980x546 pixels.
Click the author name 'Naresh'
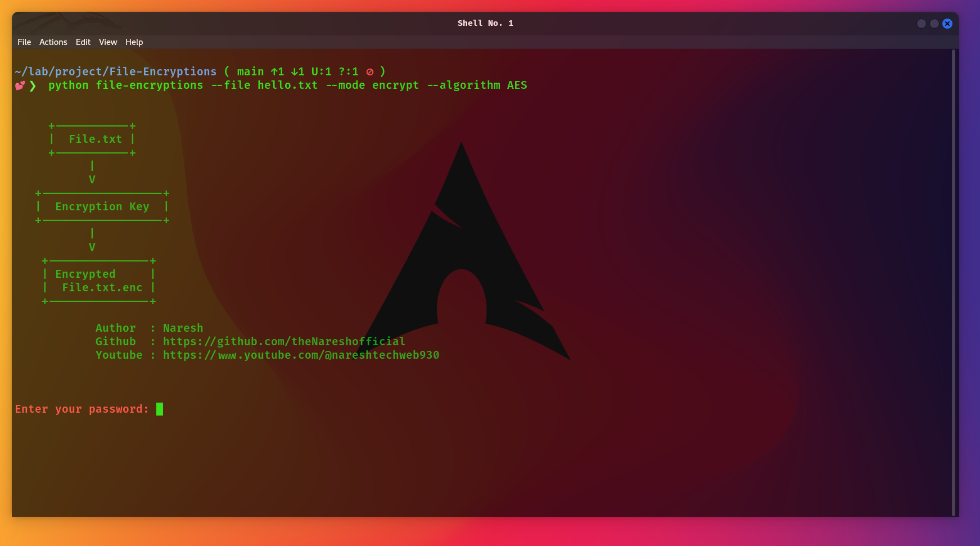183,328
